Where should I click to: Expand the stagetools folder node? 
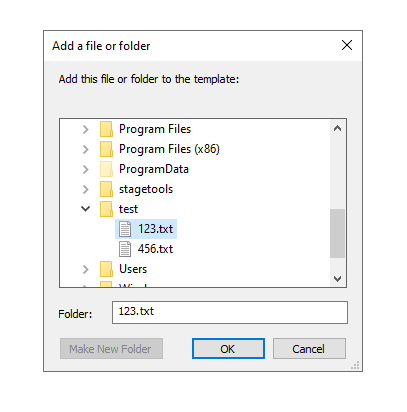click(86, 189)
